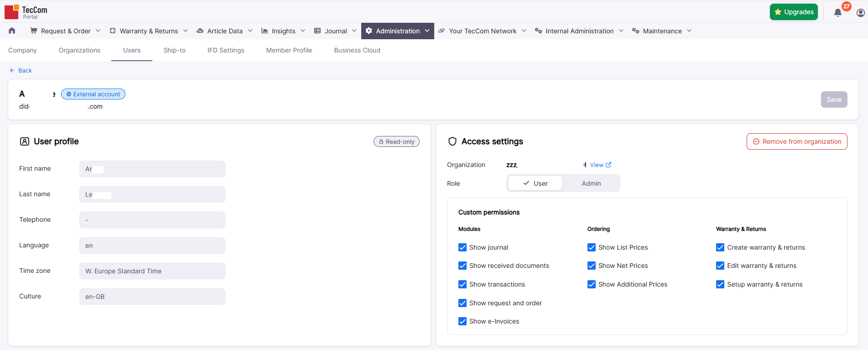This screenshot has height=350, width=868.
Task: Open notifications bell with 27 badge
Action: point(838,12)
